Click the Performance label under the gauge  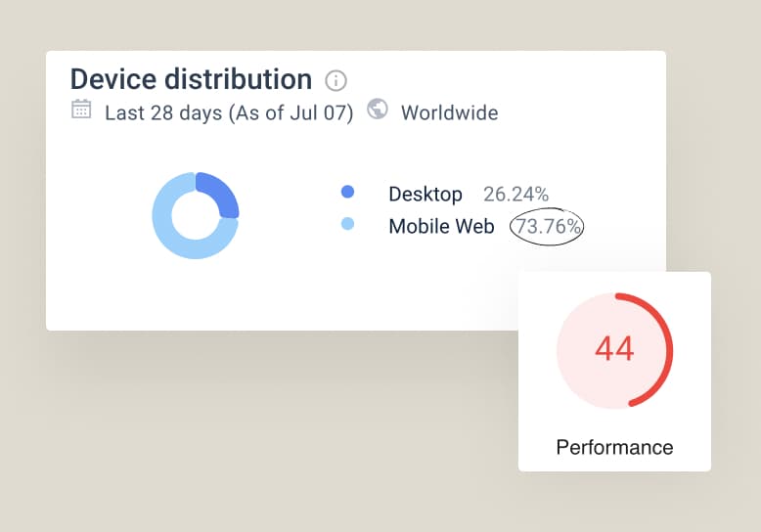tap(614, 447)
